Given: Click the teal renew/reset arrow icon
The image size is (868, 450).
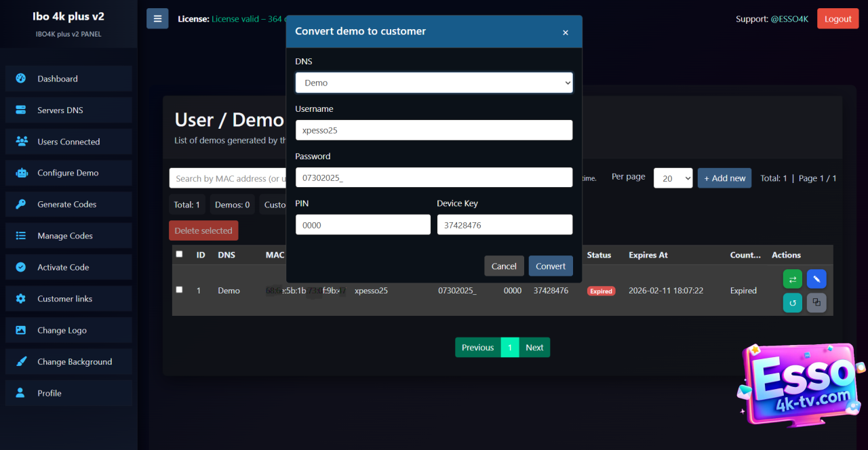Looking at the screenshot, I should tap(792, 302).
